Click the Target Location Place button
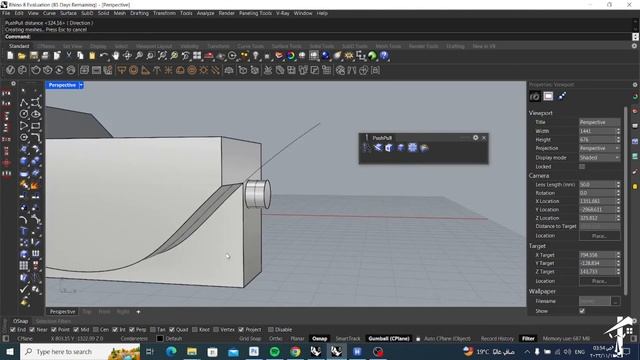 click(x=599, y=281)
